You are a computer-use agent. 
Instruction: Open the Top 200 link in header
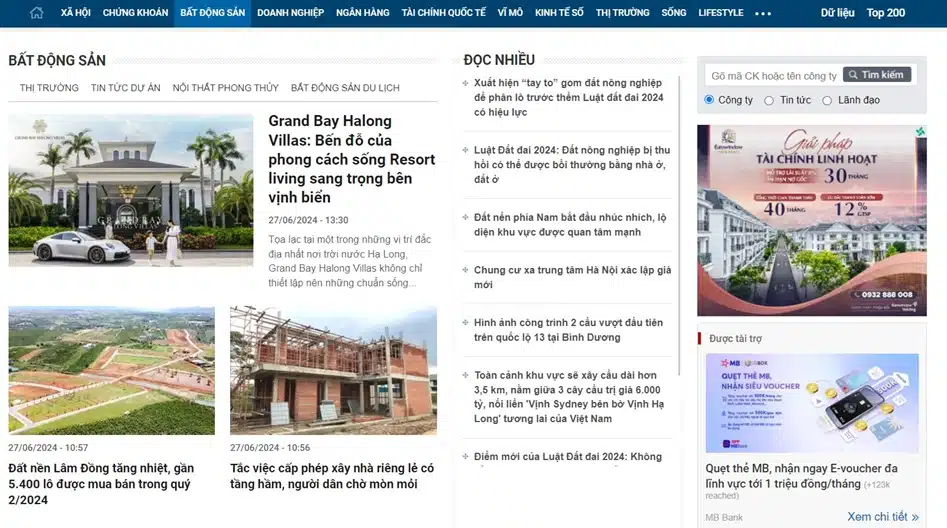(x=885, y=13)
